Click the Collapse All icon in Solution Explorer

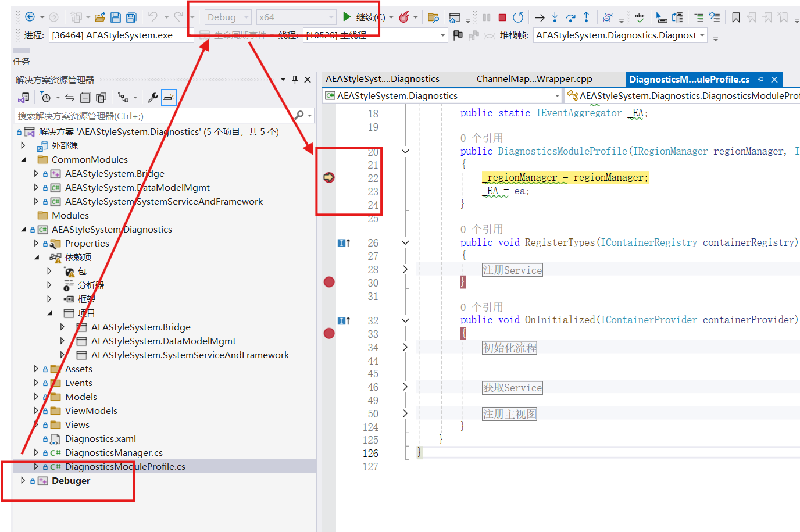(85, 98)
